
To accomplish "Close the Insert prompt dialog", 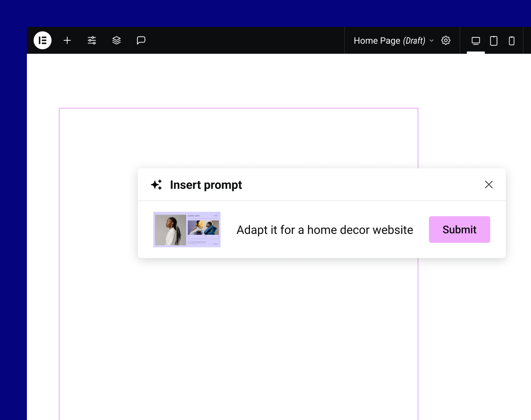I will (x=489, y=184).
